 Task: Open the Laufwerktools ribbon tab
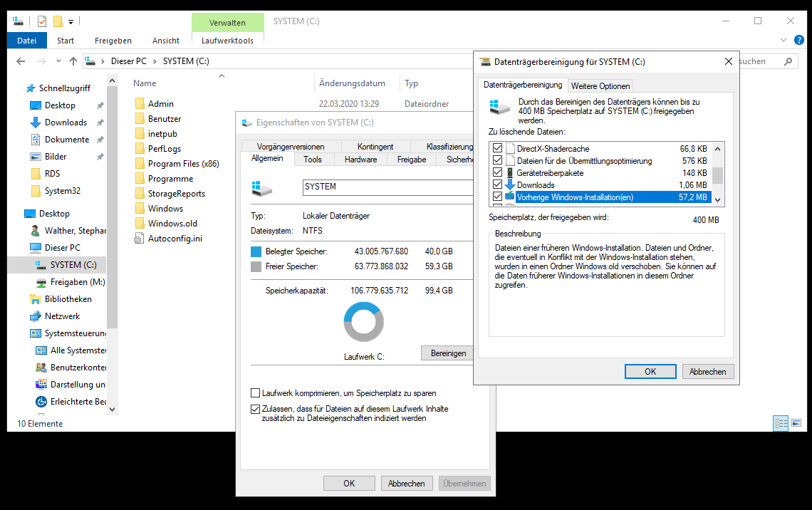coord(227,41)
